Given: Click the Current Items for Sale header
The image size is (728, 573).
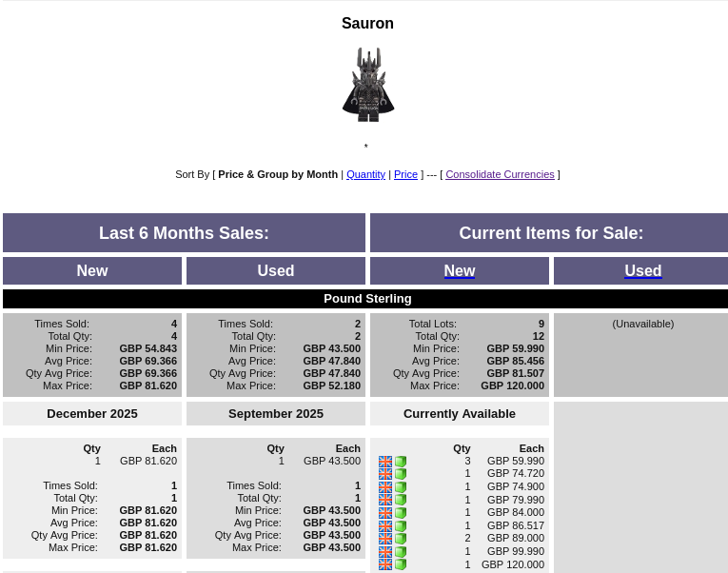Looking at the screenshot, I should (551, 232).
